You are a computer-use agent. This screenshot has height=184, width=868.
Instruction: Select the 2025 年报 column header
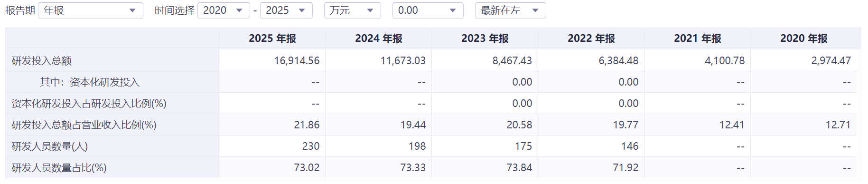272,39
